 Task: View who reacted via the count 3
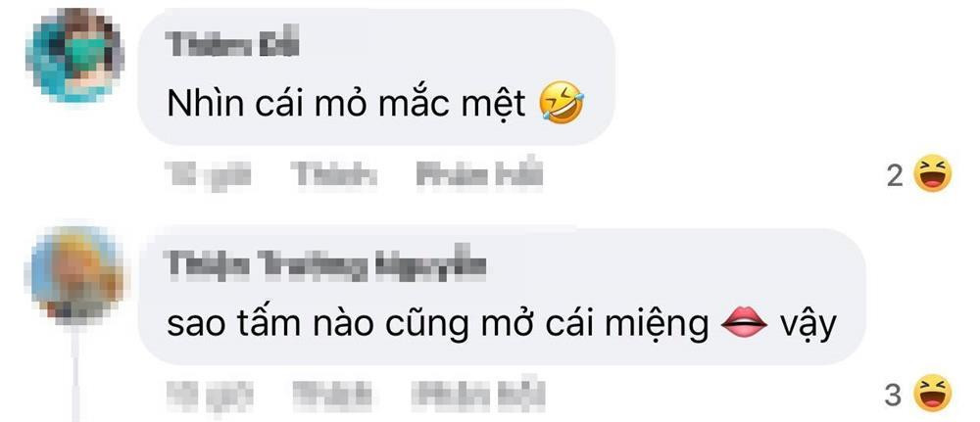pyautogui.click(x=894, y=396)
